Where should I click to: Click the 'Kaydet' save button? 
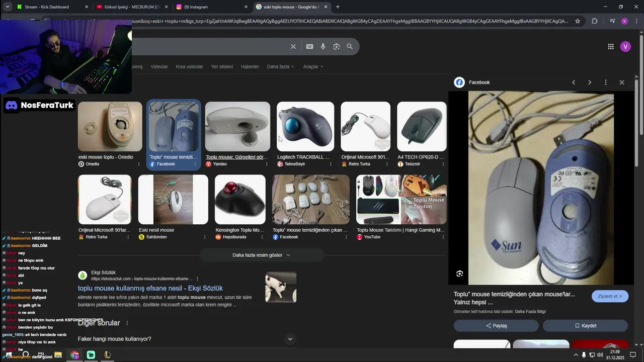tap(585, 326)
